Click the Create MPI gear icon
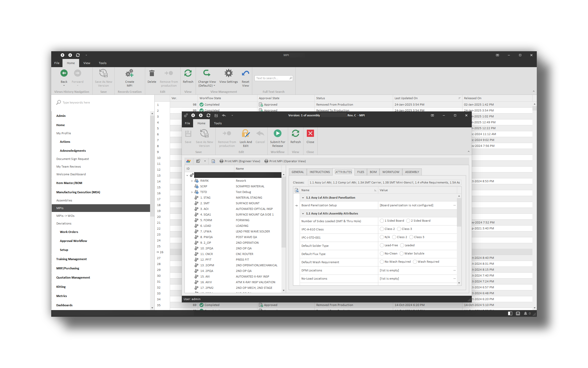This screenshot has width=588, height=368. [x=130, y=74]
